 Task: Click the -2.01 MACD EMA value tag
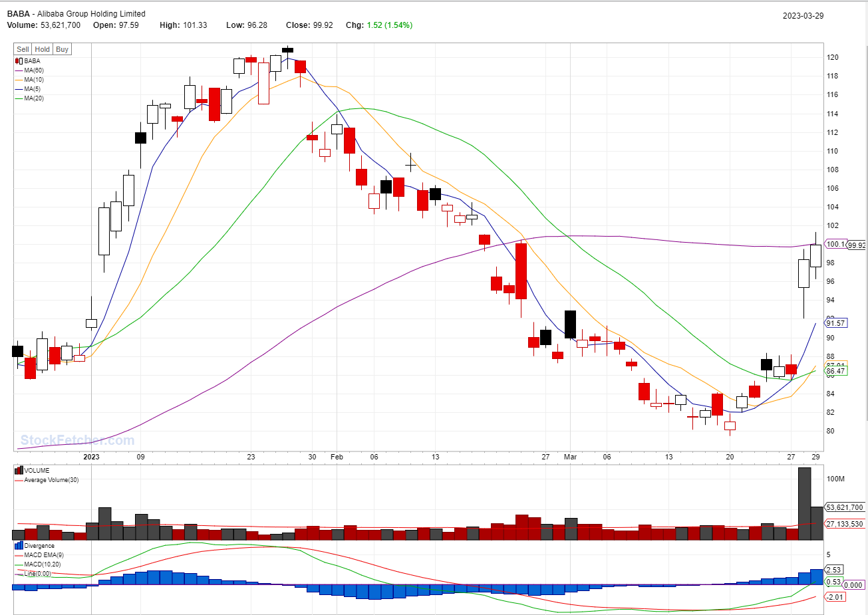(x=835, y=597)
